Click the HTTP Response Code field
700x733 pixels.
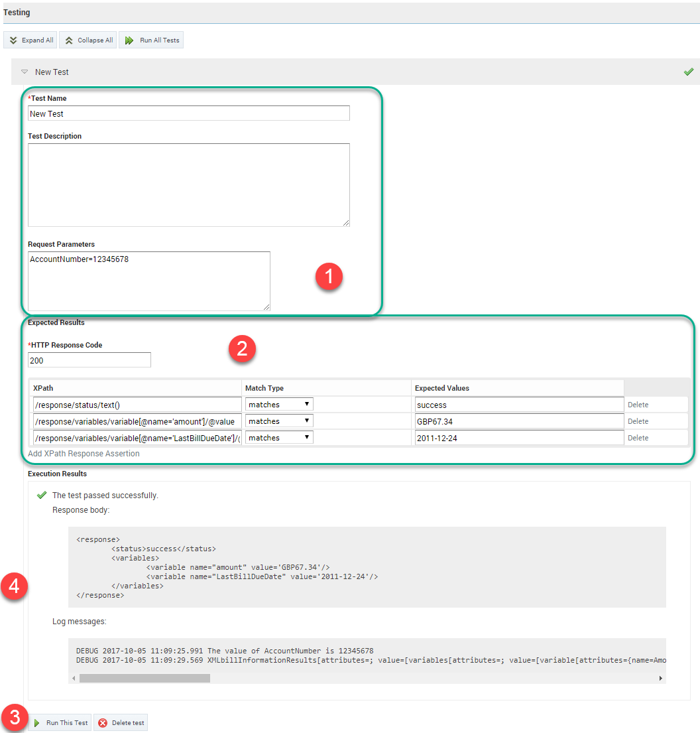89,360
